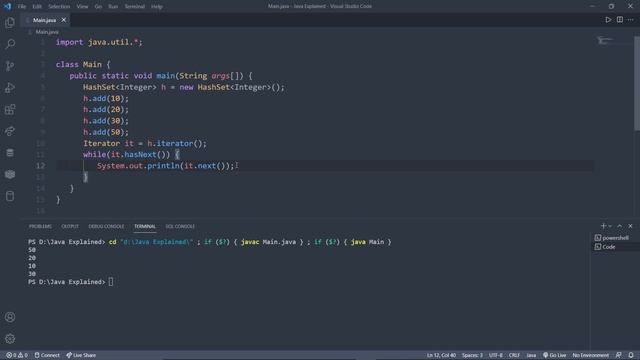
Task: Open the Help menu
Action: [157, 7]
